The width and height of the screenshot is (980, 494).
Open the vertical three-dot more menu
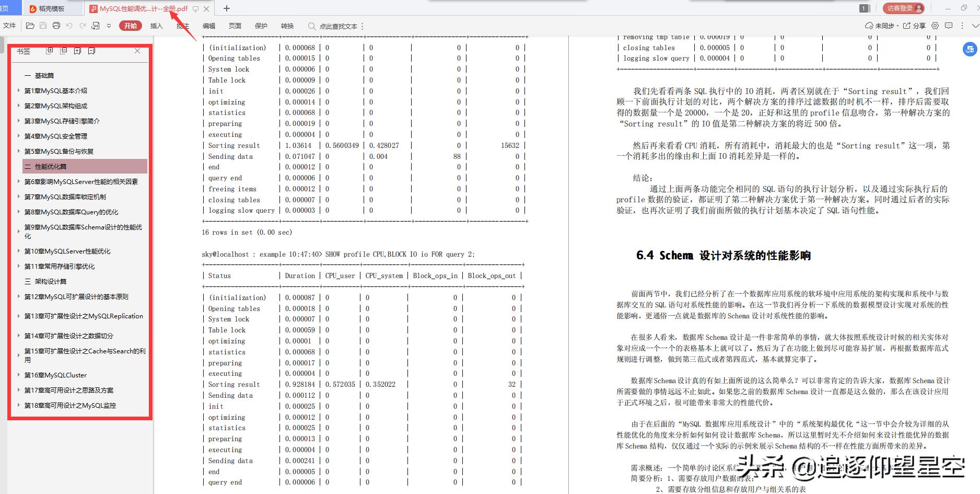pyautogui.click(x=962, y=26)
